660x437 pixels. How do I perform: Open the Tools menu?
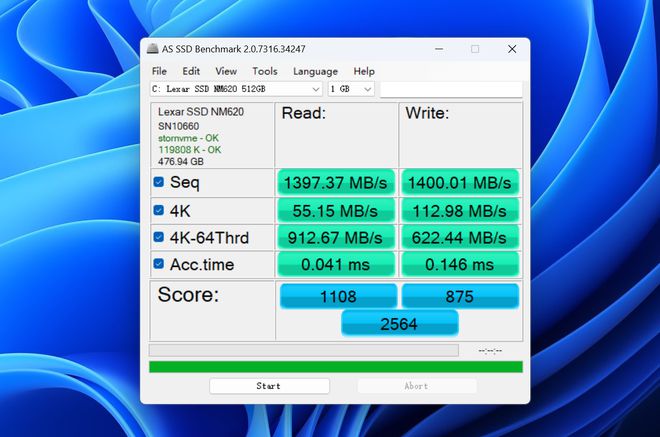coord(265,71)
